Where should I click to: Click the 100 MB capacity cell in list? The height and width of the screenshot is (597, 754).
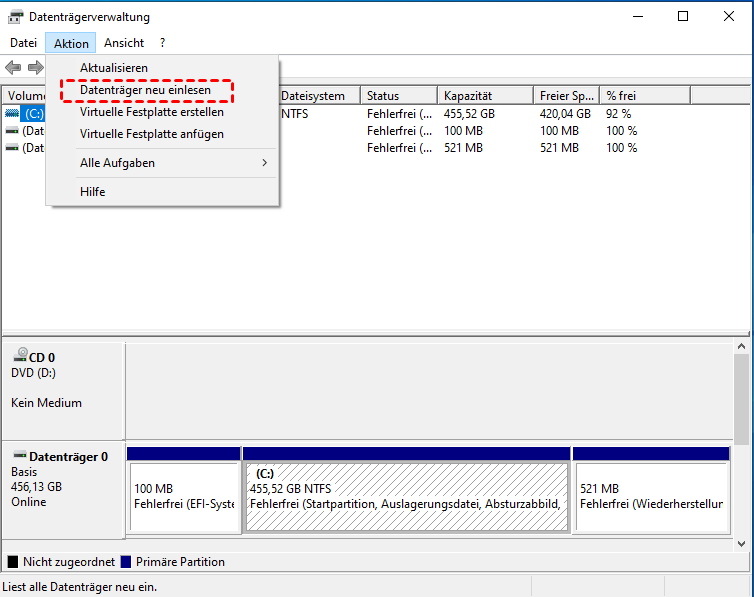(463, 131)
